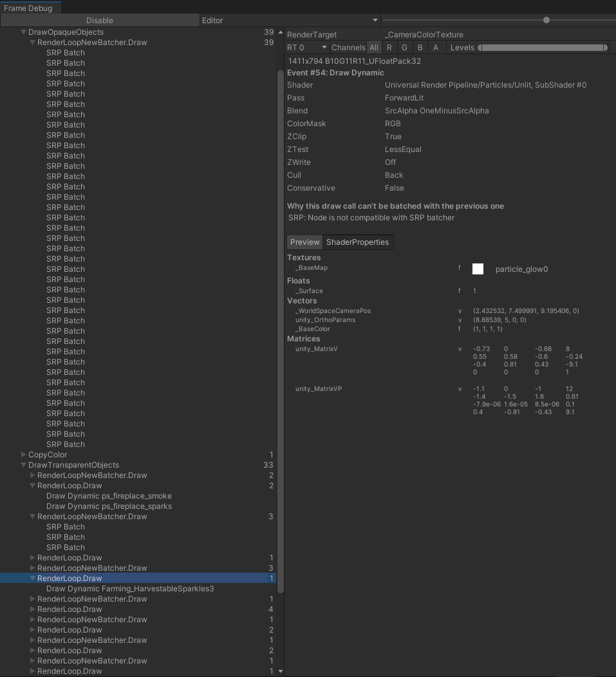This screenshot has width=616, height=677.
Task: Click the Disable button
Action: coord(100,20)
